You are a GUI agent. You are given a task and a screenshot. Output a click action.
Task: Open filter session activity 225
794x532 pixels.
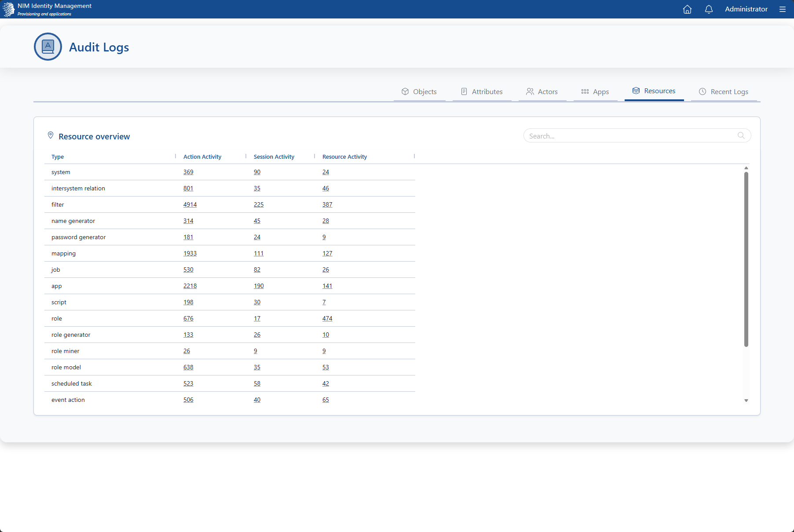259,204
